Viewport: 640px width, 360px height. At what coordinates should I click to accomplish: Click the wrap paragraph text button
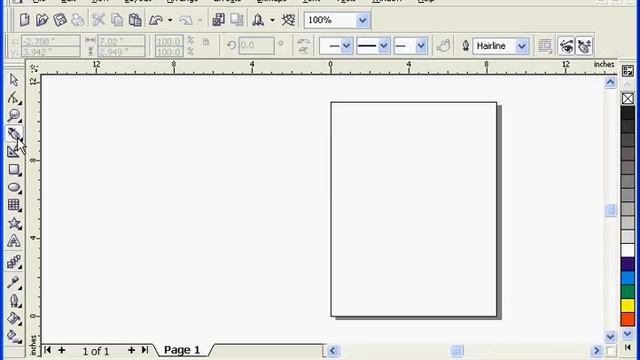(x=545, y=46)
